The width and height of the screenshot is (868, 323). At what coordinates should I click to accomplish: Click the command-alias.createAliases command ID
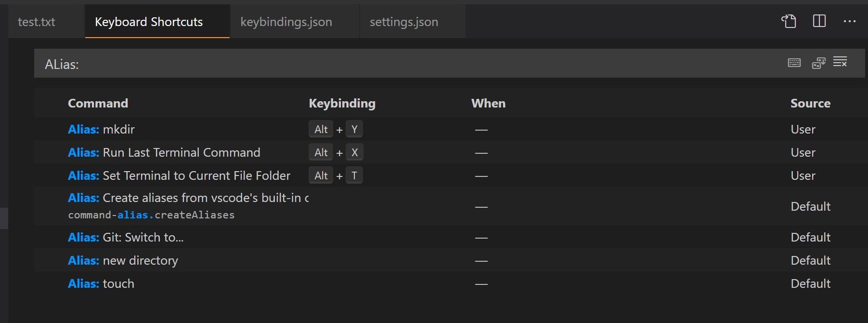coord(151,215)
